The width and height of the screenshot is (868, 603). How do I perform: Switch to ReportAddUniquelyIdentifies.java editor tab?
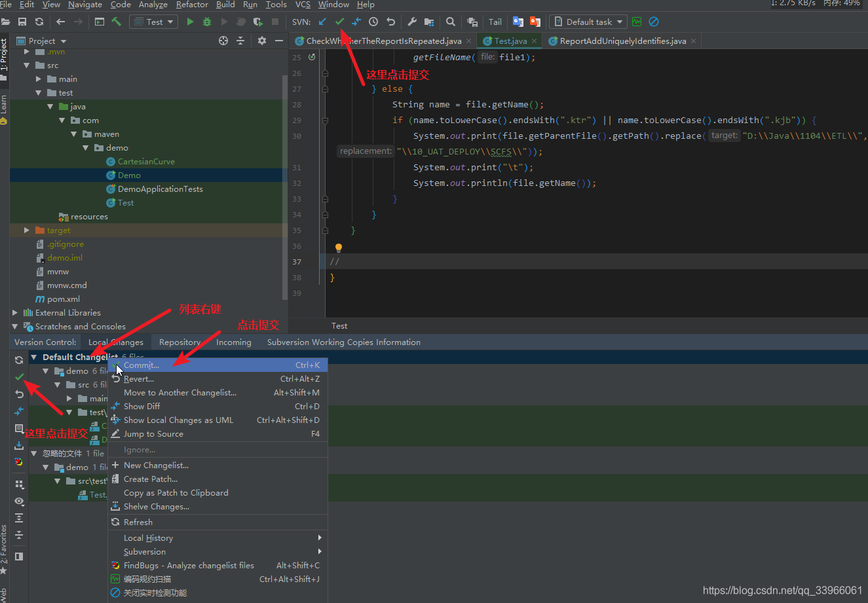click(x=622, y=41)
